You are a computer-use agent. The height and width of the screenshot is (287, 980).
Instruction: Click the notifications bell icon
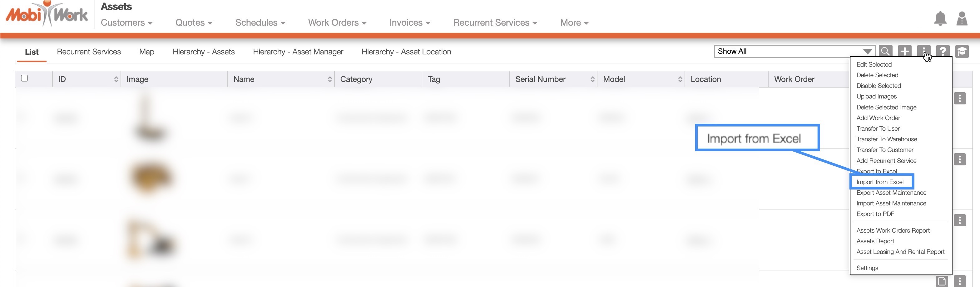coord(940,18)
